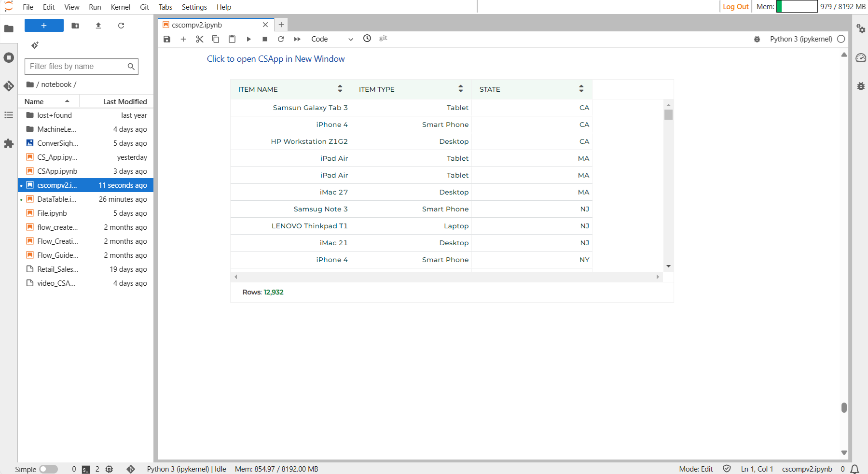
Task: Sort files by Last Modified header
Action: tap(117, 101)
